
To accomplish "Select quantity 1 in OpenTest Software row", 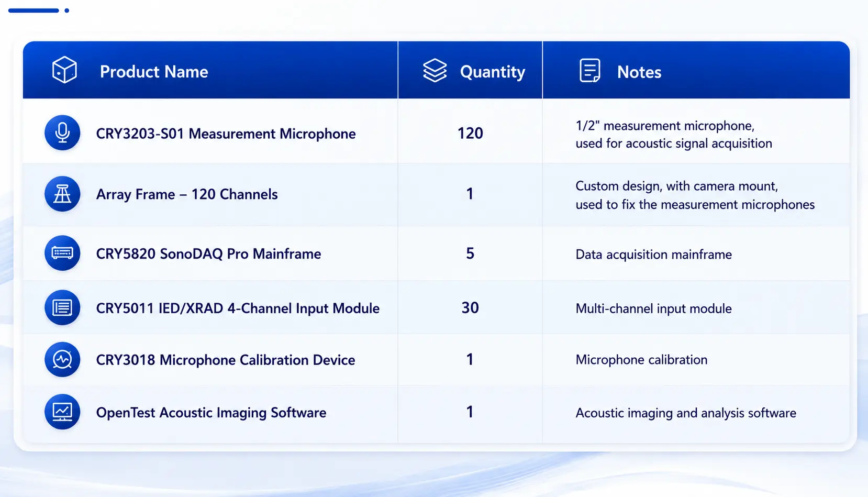I will coord(470,412).
